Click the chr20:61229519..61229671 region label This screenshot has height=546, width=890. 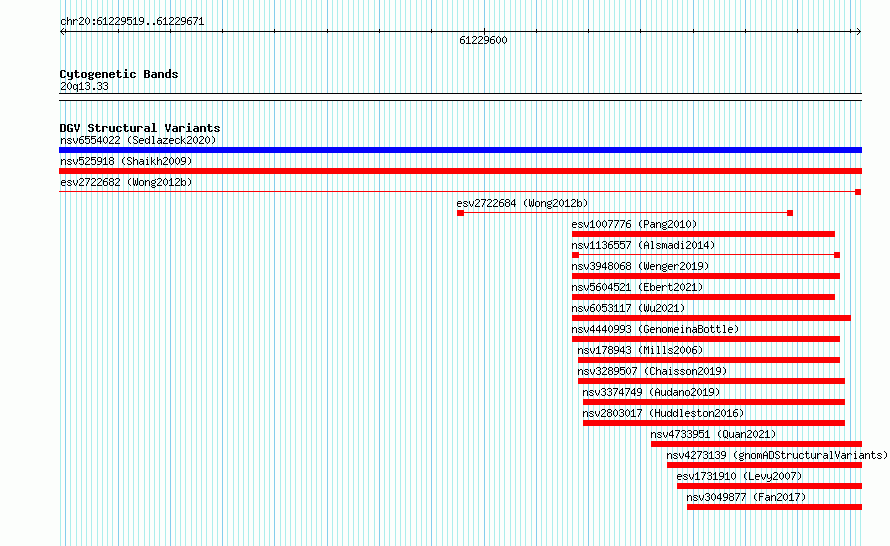[132, 22]
